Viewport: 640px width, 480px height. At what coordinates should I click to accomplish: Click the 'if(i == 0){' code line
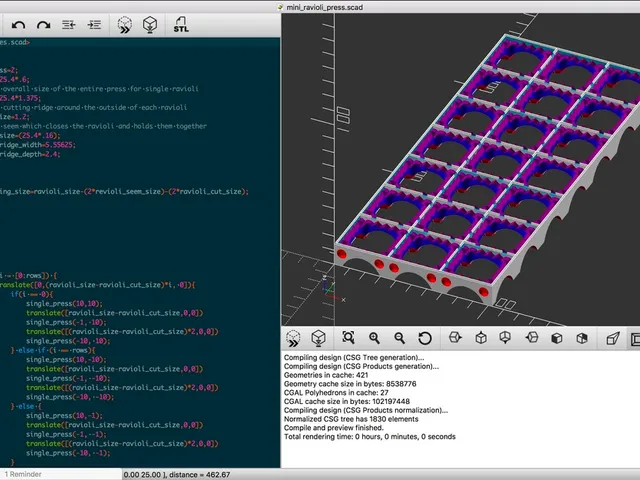tap(32, 294)
